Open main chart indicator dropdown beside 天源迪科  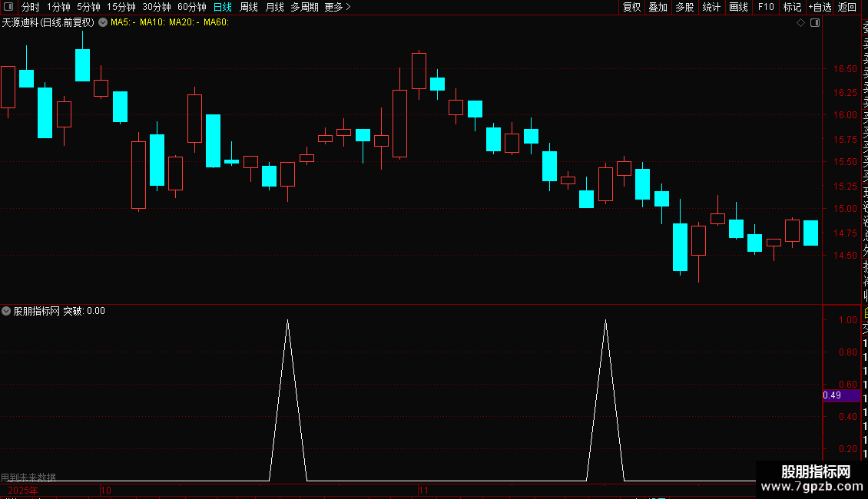click(103, 23)
